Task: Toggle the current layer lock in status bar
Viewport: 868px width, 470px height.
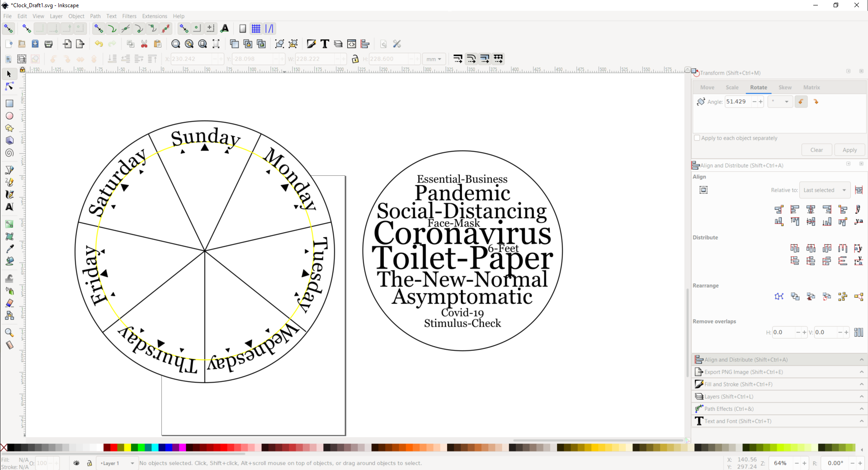Action: click(90, 463)
